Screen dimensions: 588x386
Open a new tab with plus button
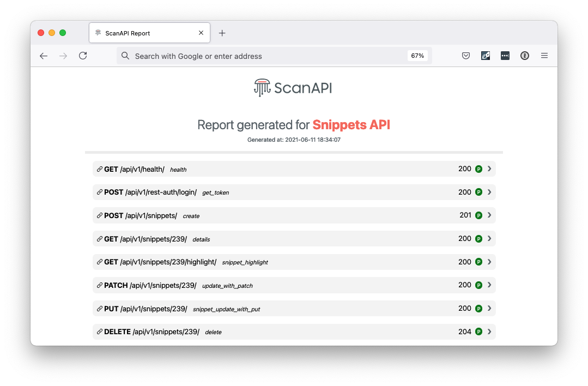[222, 33]
